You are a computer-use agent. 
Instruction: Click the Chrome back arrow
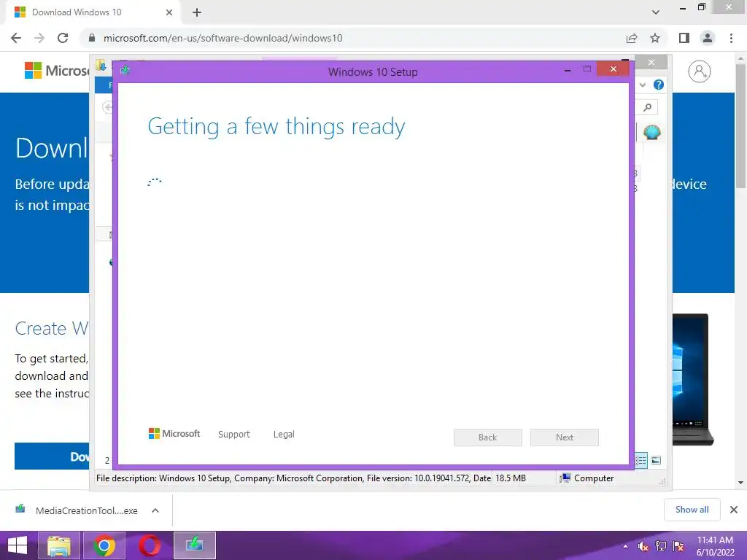click(x=16, y=38)
